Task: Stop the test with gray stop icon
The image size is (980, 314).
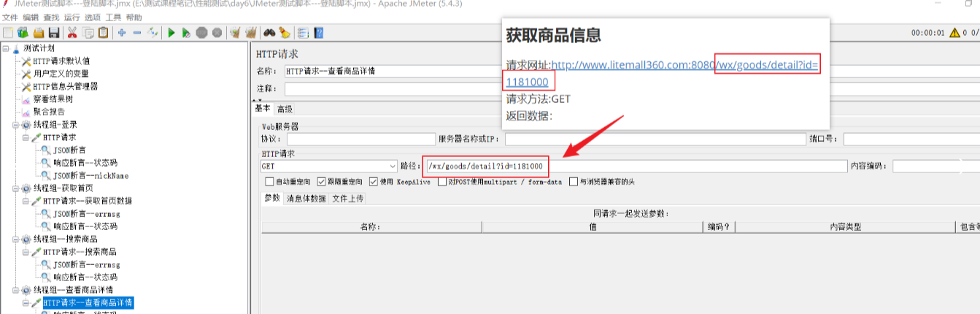Action: (x=201, y=32)
